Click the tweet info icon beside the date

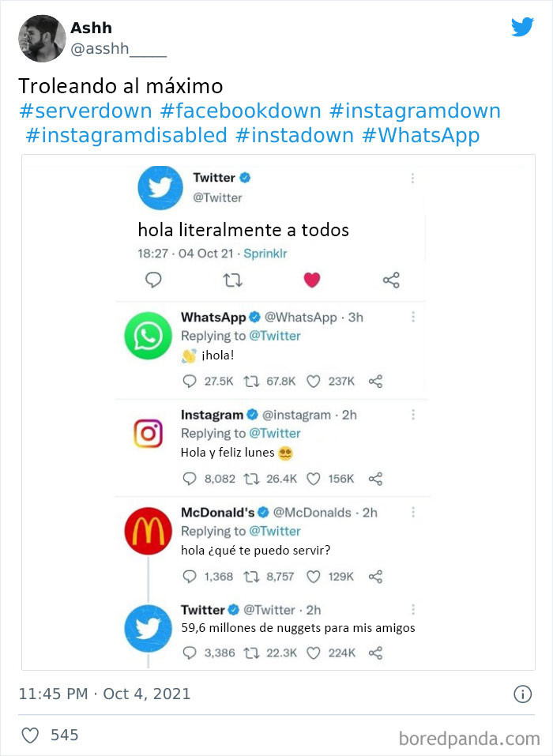pos(522,694)
